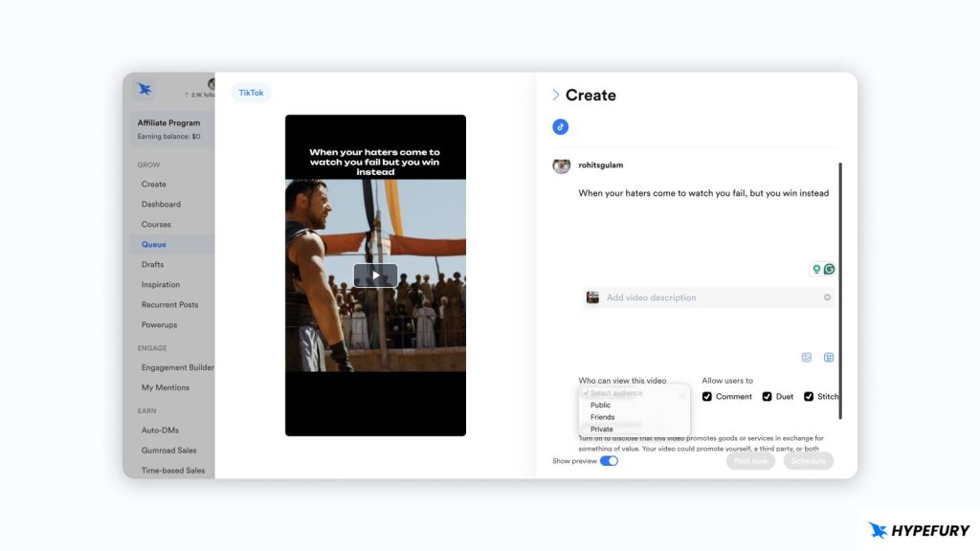Uncheck the Comment checkbox

(707, 396)
